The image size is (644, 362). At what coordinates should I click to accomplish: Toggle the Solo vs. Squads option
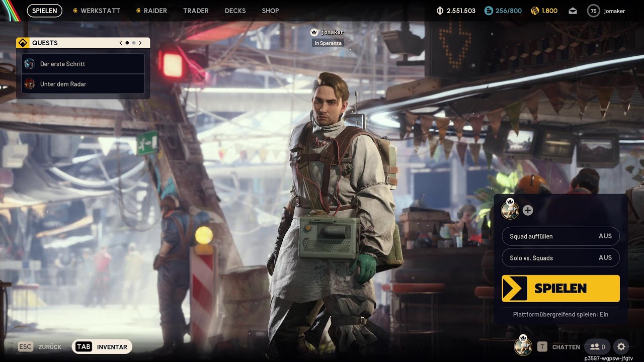click(560, 258)
